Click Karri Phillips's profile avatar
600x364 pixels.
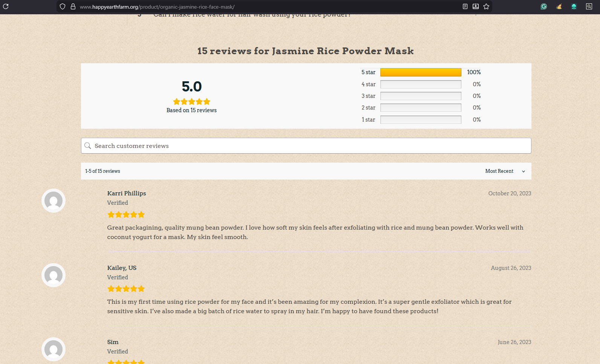pyautogui.click(x=53, y=201)
